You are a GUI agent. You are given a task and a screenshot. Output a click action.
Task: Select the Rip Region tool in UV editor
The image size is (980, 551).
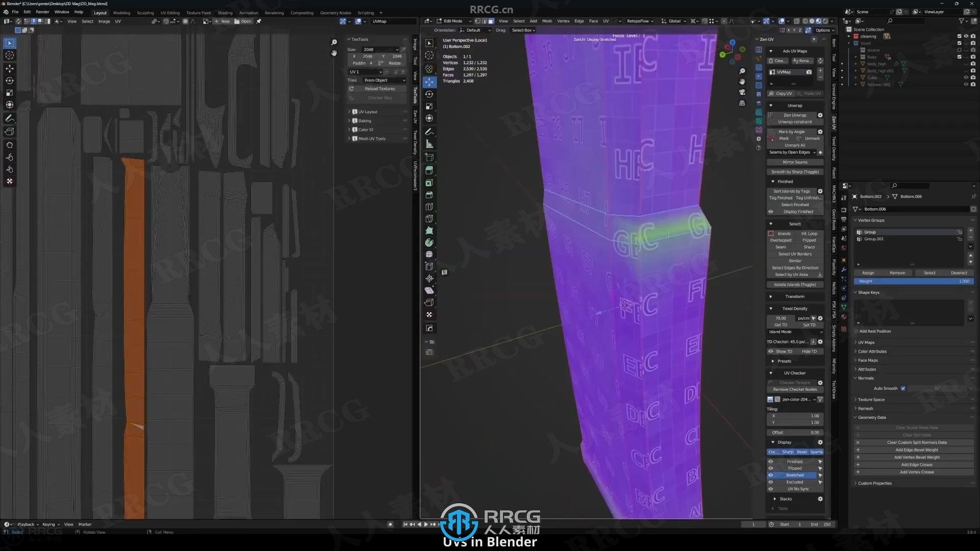click(x=9, y=132)
